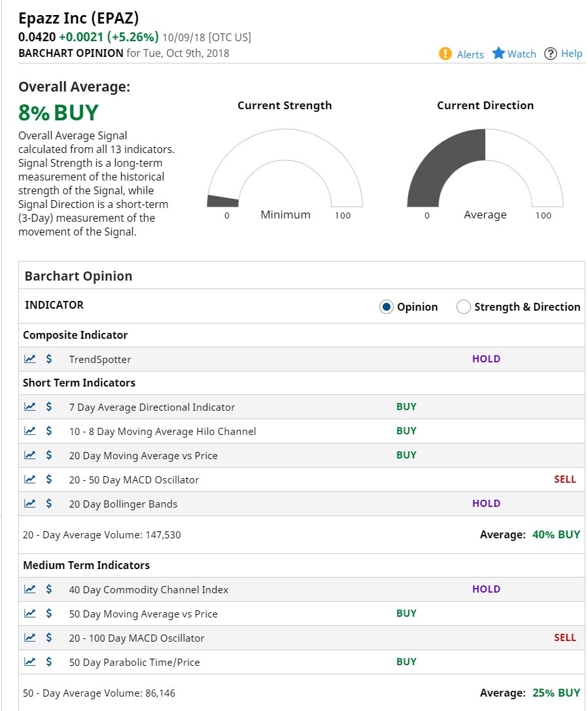This screenshot has height=711, width=588.
Task: Click dollar icon for 50 Day Moving Average vs Price
Action: click(x=49, y=614)
